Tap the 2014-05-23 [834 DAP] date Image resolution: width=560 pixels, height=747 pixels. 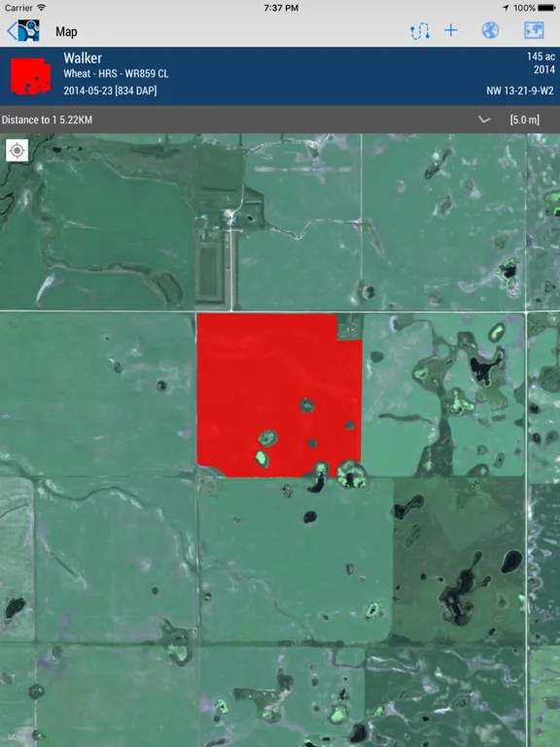tap(110, 90)
